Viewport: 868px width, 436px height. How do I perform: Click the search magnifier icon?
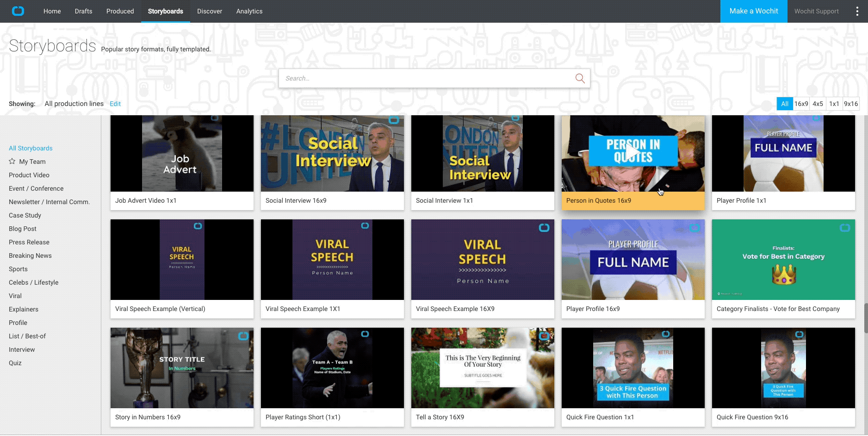click(580, 78)
